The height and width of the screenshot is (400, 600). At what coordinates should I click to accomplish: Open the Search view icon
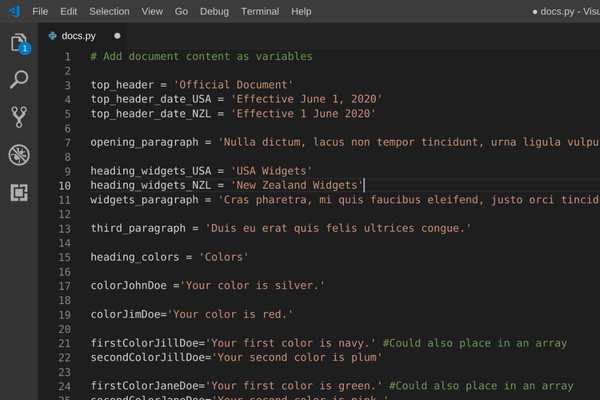pos(19,80)
